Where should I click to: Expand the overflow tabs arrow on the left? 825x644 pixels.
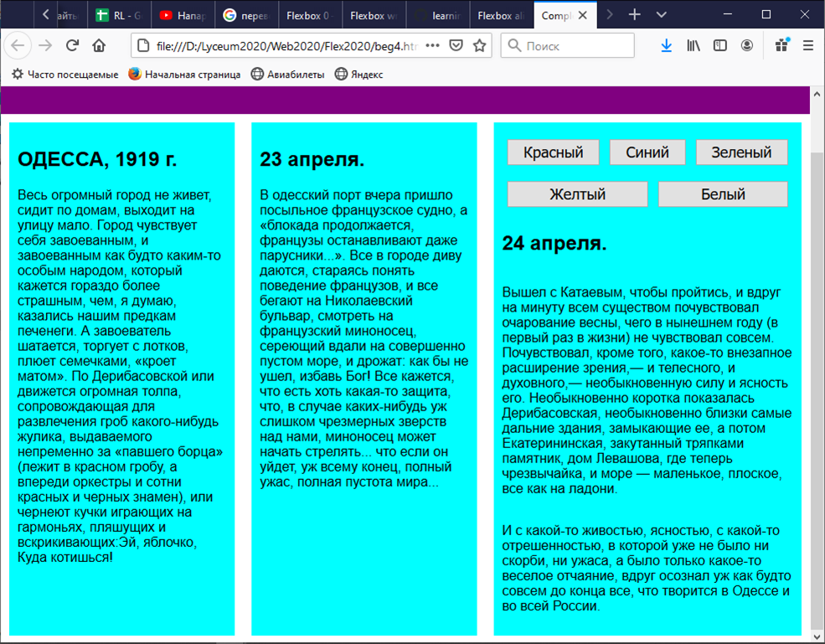pos(45,14)
